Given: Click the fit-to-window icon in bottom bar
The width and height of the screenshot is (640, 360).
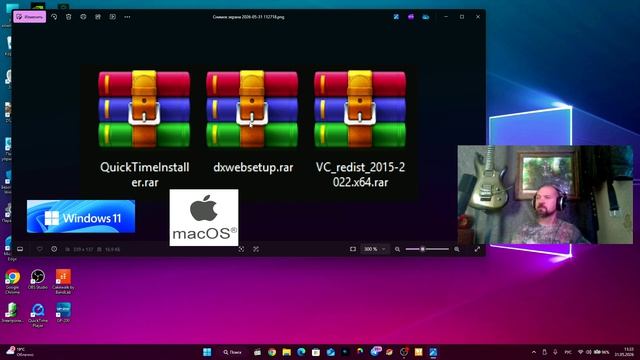Looking at the screenshot, I should pyautogui.click(x=353, y=249).
